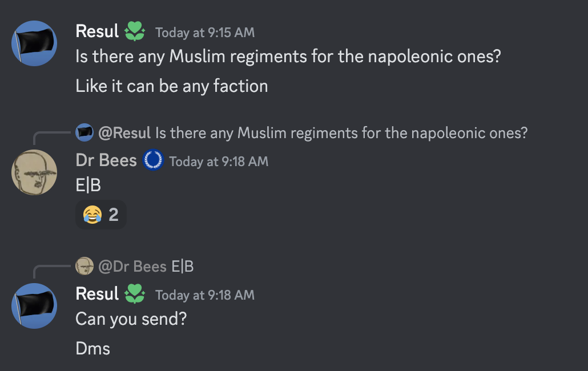This screenshot has height=371, width=588.
Task: Click the @Resul mention in the reply preview
Action: [x=124, y=133]
